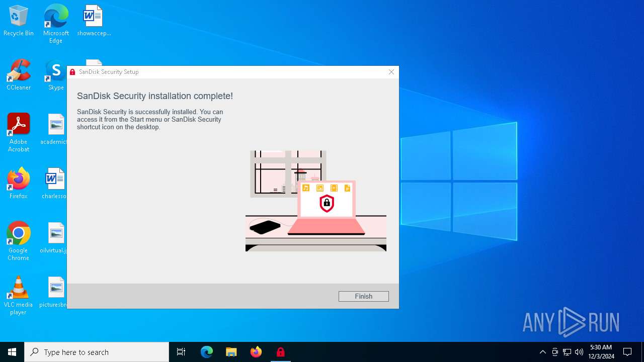Open network status tray icon
Screen dimensions: 644x362
tap(567, 352)
